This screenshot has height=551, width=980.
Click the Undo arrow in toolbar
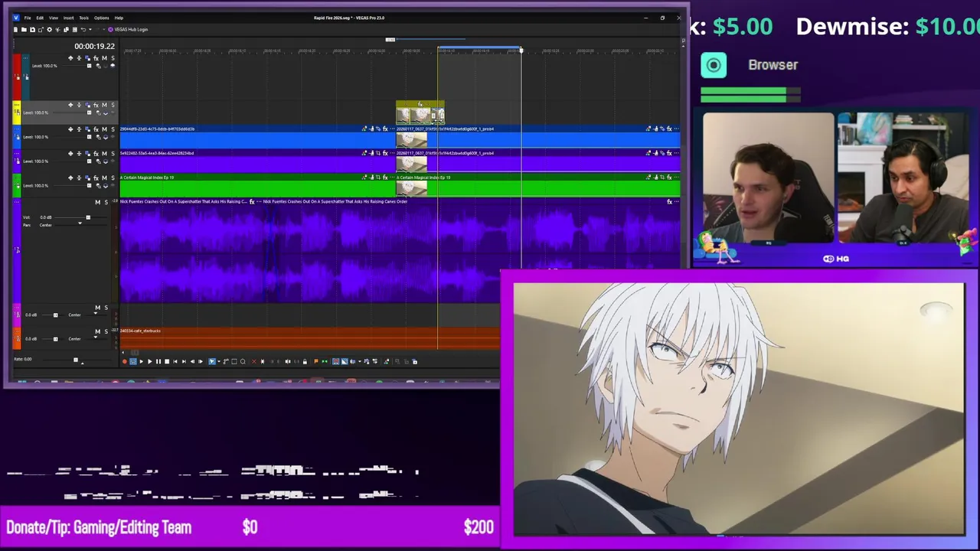(x=83, y=30)
